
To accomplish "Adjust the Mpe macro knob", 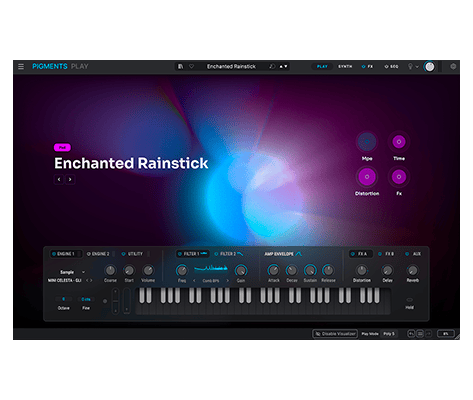I will coord(367,142).
